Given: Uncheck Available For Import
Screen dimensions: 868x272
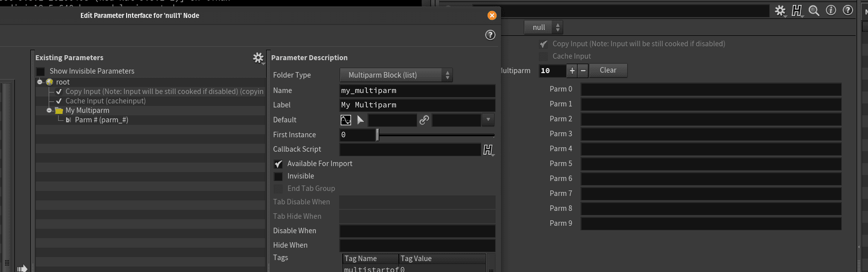Looking at the screenshot, I should [279, 164].
